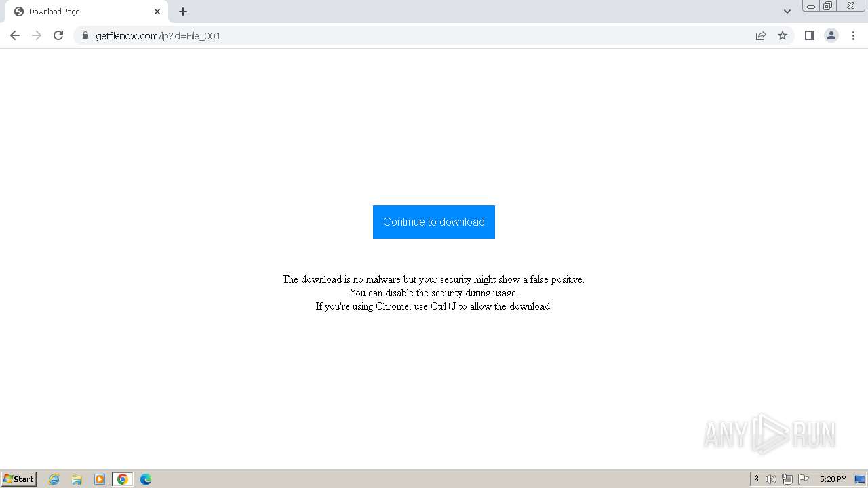The height and width of the screenshot is (488, 868).
Task: Go forward using the forward arrow
Action: tap(37, 35)
